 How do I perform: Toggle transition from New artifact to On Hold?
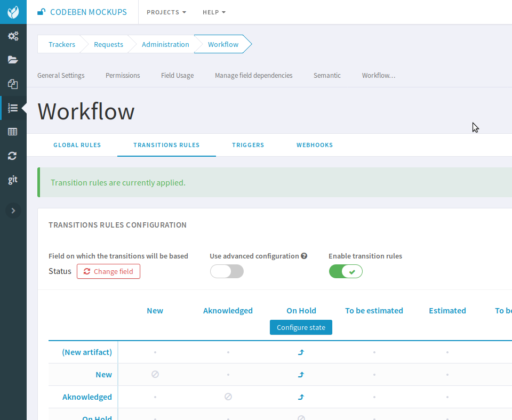(301, 352)
